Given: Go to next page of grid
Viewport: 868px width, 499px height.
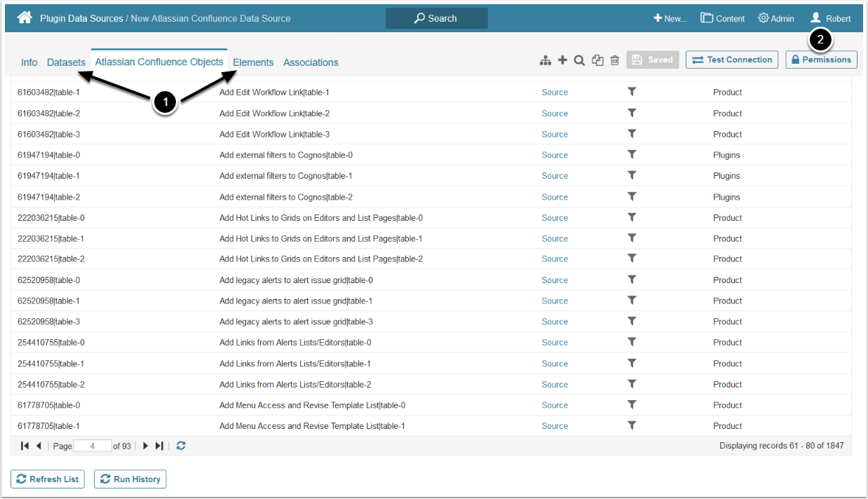Looking at the screenshot, I should point(146,446).
